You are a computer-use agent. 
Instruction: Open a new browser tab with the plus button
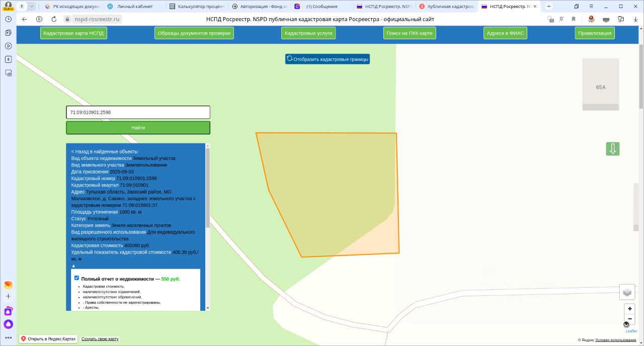click(x=549, y=7)
